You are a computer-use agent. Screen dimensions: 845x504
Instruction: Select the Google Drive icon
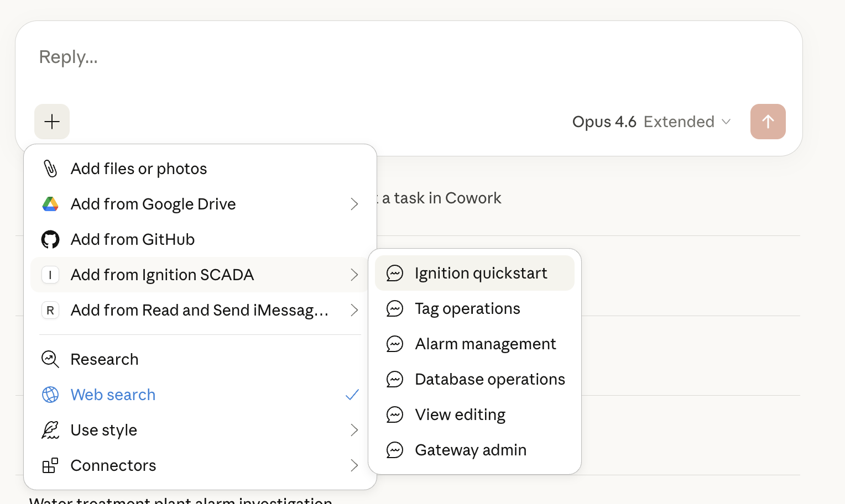50,204
